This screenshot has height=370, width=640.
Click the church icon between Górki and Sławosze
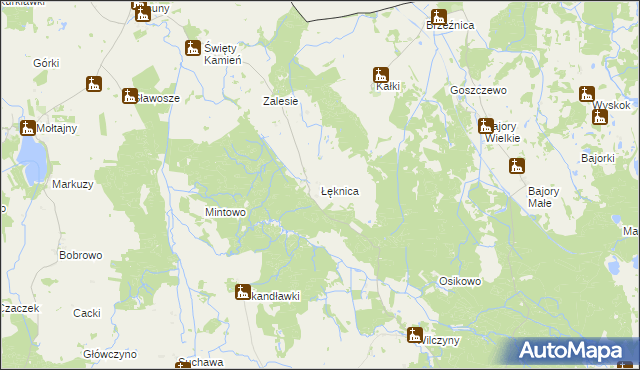click(94, 84)
